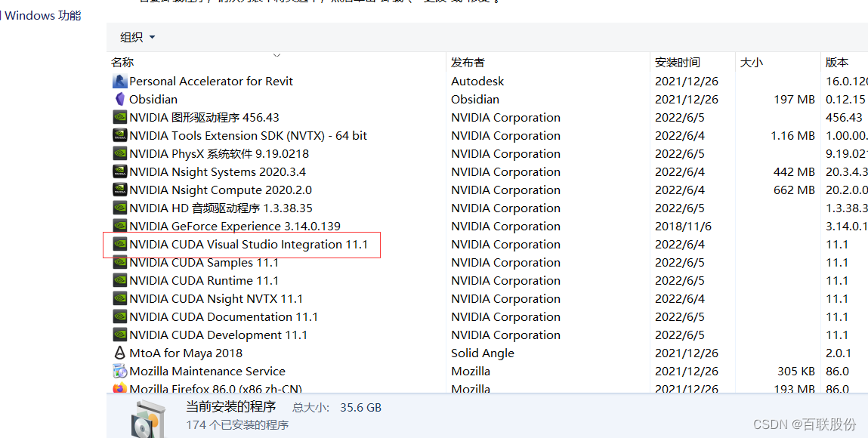Viewport: 868px width, 438px height.
Task: Select NVIDIA CUDA Samples 11.1 entry
Action: (x=204, y=263)
